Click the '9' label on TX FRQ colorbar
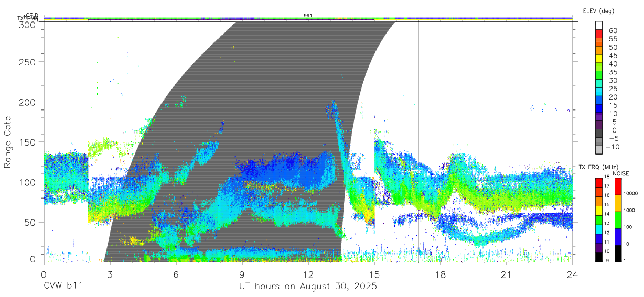644x297 pixels. coord(606,261)
